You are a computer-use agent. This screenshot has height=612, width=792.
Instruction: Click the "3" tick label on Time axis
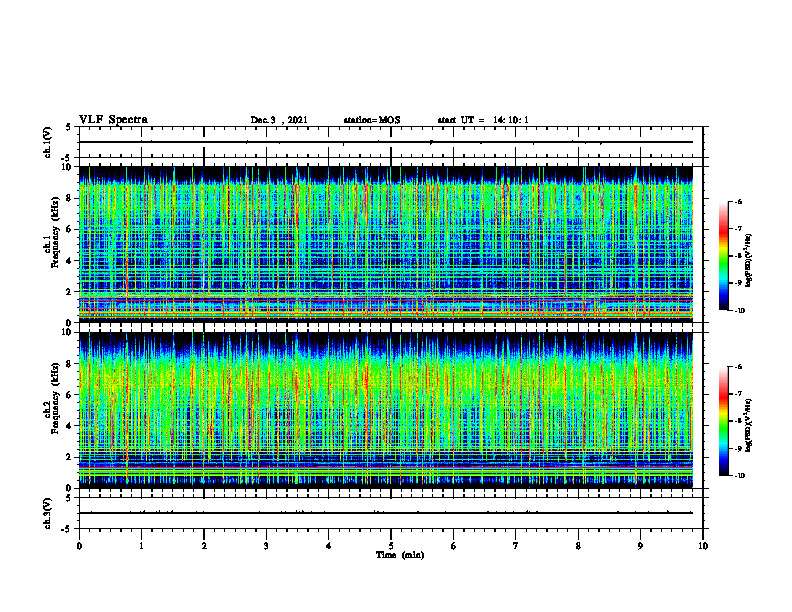tap(266, 546)
